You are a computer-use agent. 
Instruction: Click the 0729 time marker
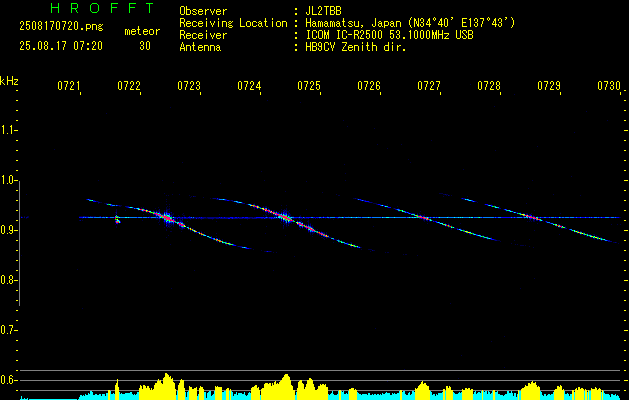pos(549,86)
